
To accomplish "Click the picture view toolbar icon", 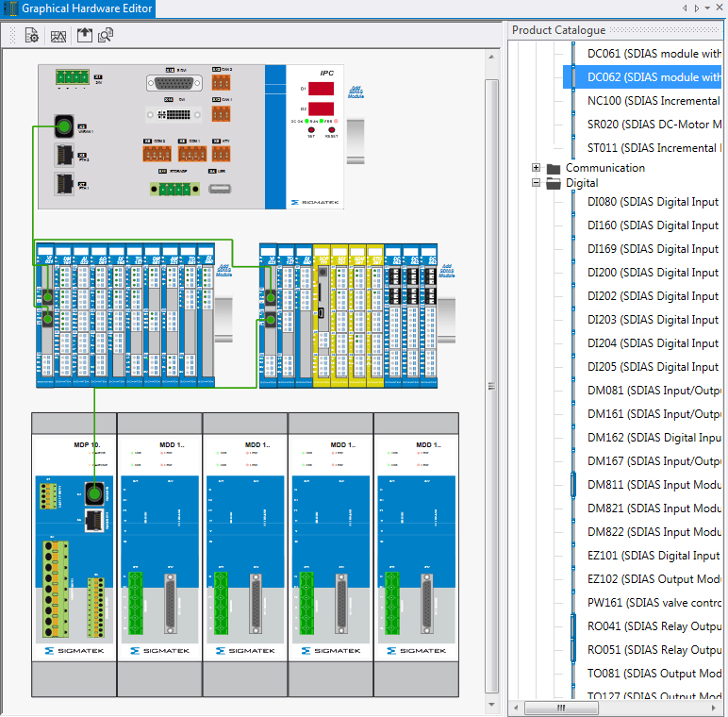I will click(58, 36).
